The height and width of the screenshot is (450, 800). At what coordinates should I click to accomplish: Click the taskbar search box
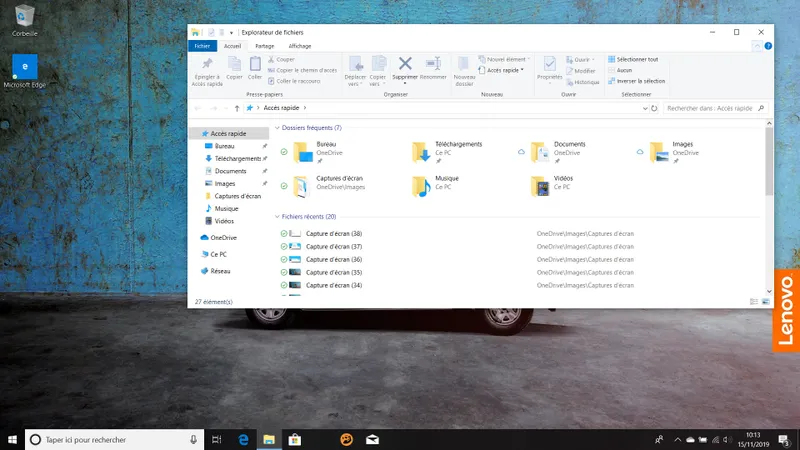(x=114, y=440)
